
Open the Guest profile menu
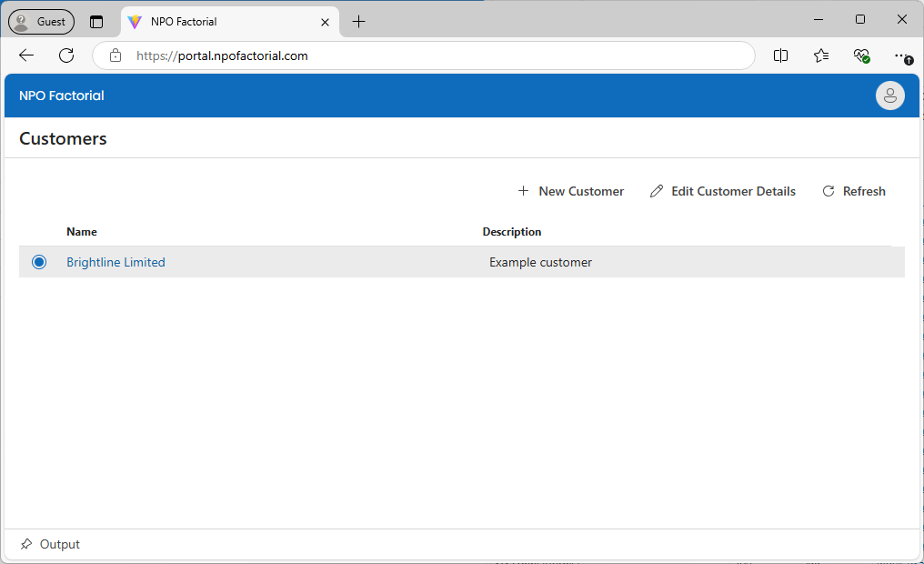[42, 21]
